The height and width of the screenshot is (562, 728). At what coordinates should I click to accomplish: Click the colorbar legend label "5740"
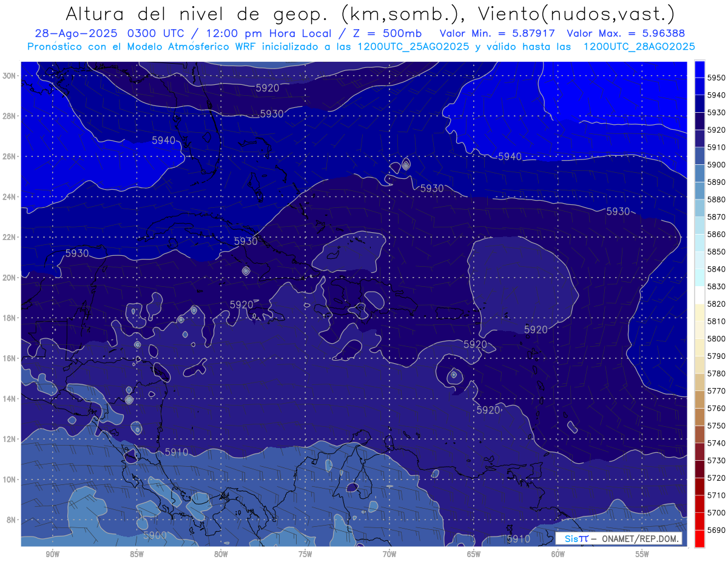[x=716, y=443]
